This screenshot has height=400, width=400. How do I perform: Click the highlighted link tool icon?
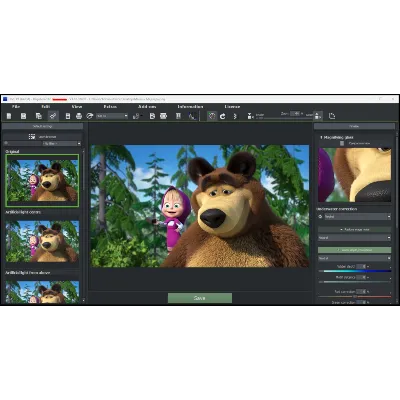tap(52, 116)
